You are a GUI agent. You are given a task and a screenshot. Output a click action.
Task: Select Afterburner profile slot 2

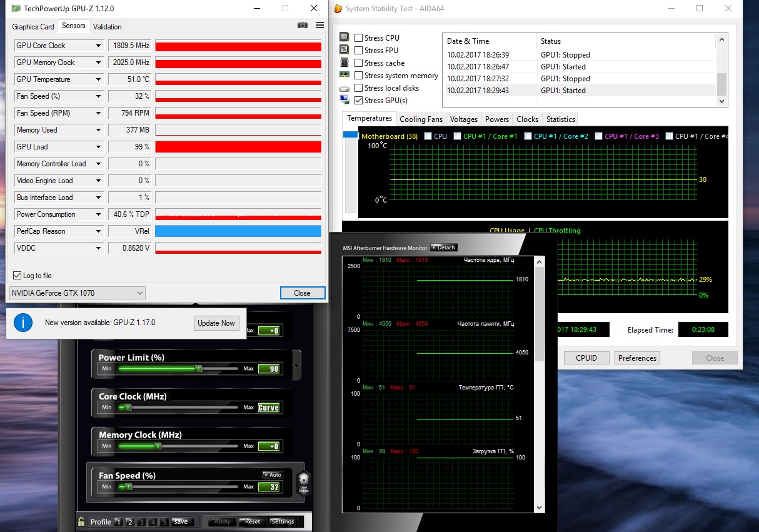click(x=130, y=522)
